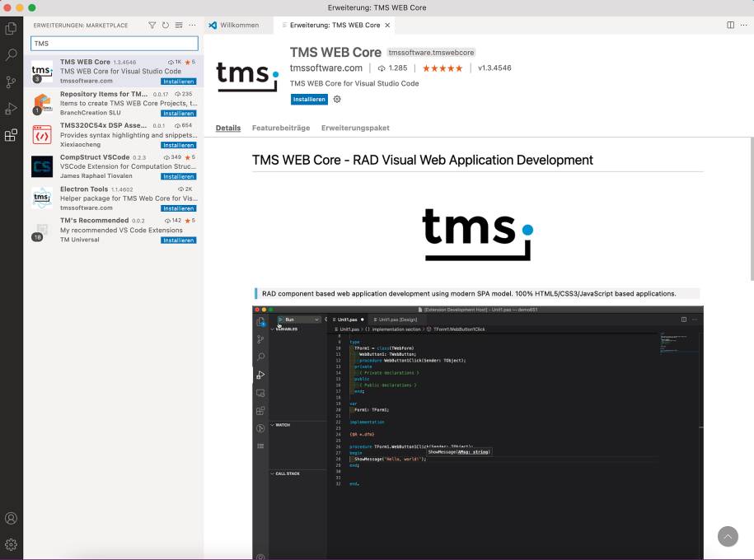The width and height of the screenshot is (754, 560).
Task: Open the tmssoftware.com publisher link
Action: click(326, 68)
